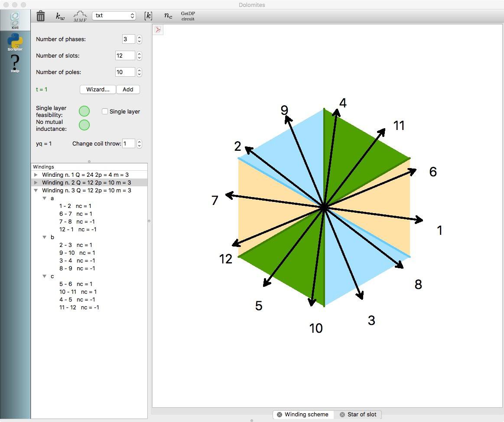504x422 pixels.
Task: Adjust the Number of slots stepper
Action: 139,55
